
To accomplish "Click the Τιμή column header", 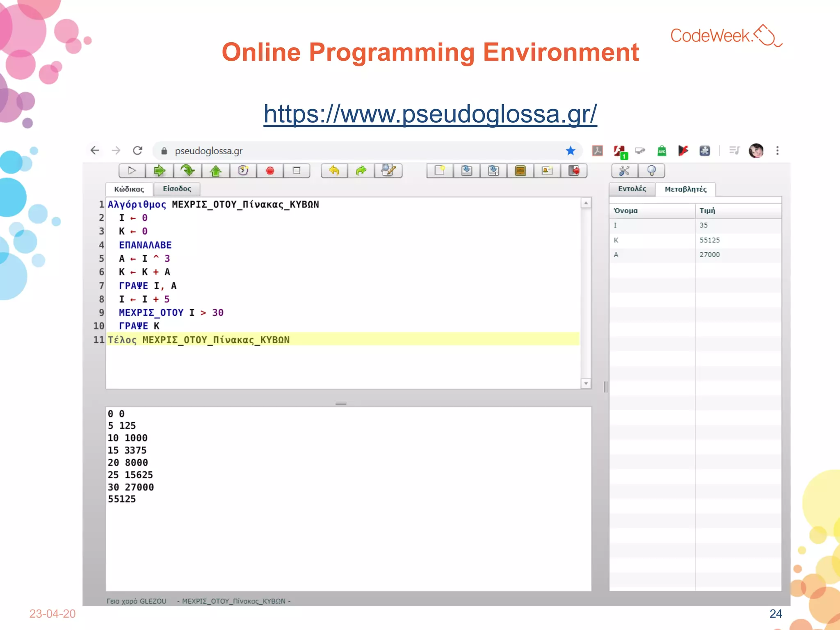I will coord(738,211).
